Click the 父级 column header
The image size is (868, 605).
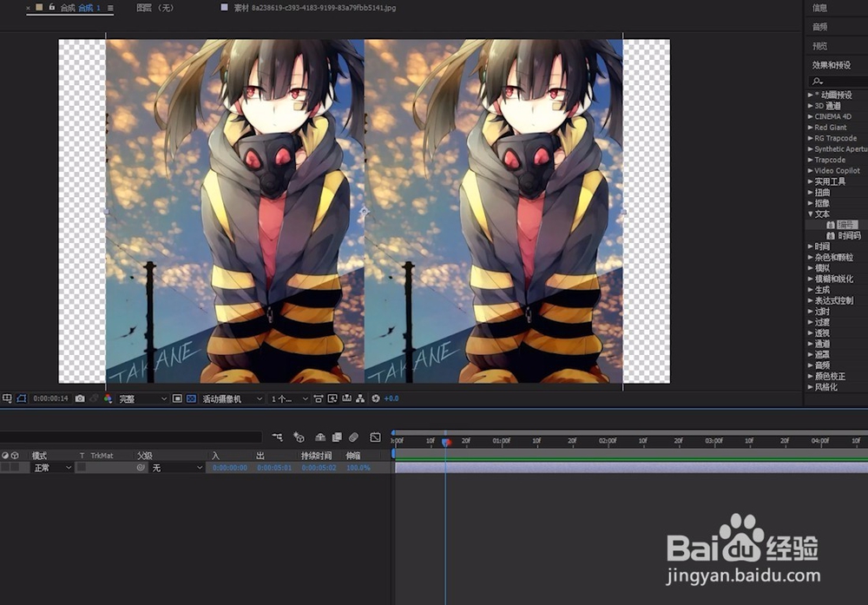tap(145, 456)
